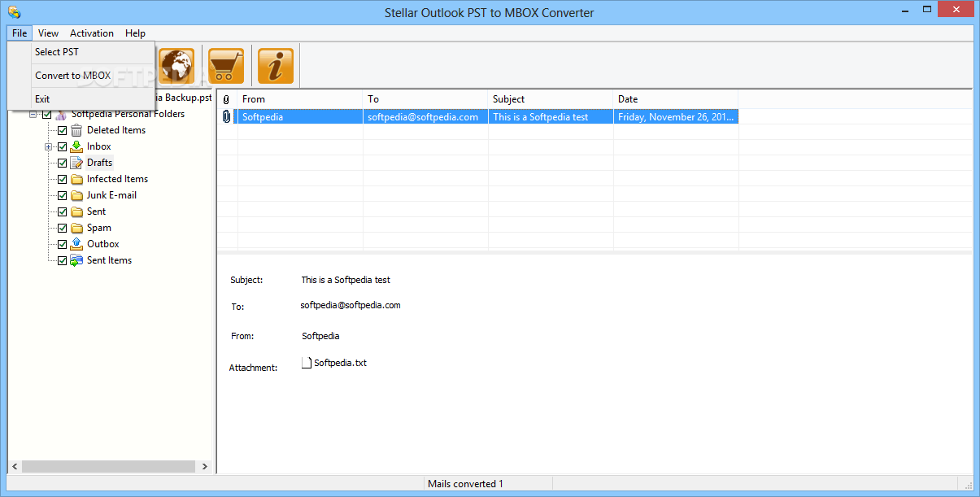Click the folder tree scroll right arrow
Screen dimensions: 980x497
coord(205,467)
